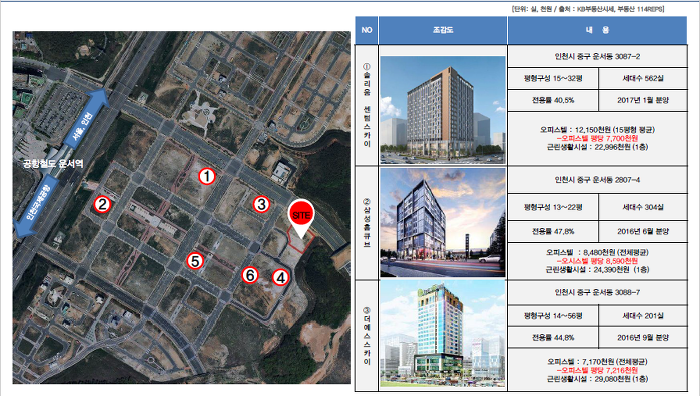Screen dimensions: 700x396
Task: Click the 전용률 47.8% cell
Action: tap(553, 231)
